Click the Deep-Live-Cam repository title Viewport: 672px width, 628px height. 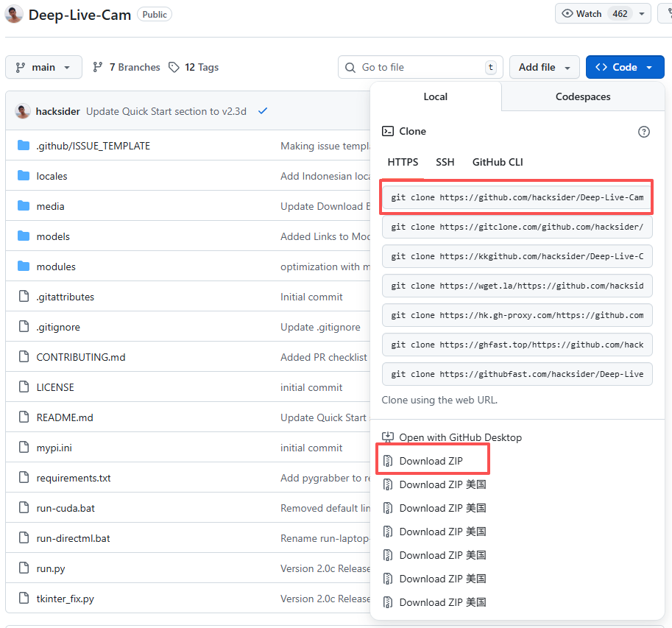tap(79, 15)
